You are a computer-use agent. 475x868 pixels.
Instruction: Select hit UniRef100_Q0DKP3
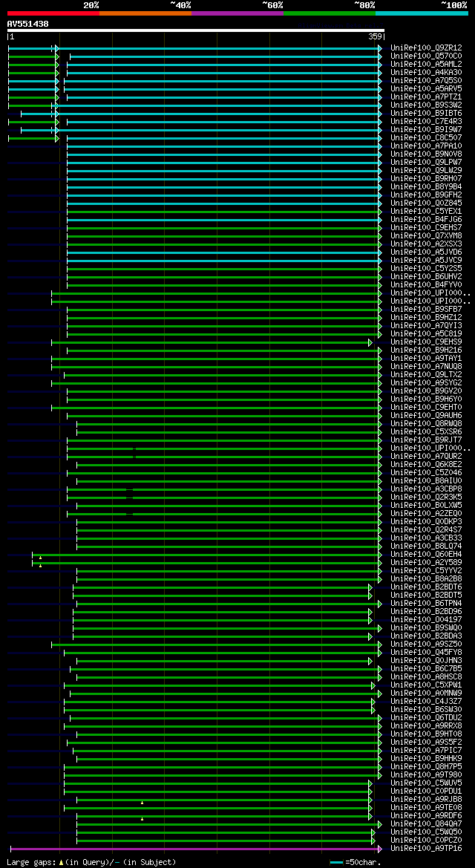[426, 521]
